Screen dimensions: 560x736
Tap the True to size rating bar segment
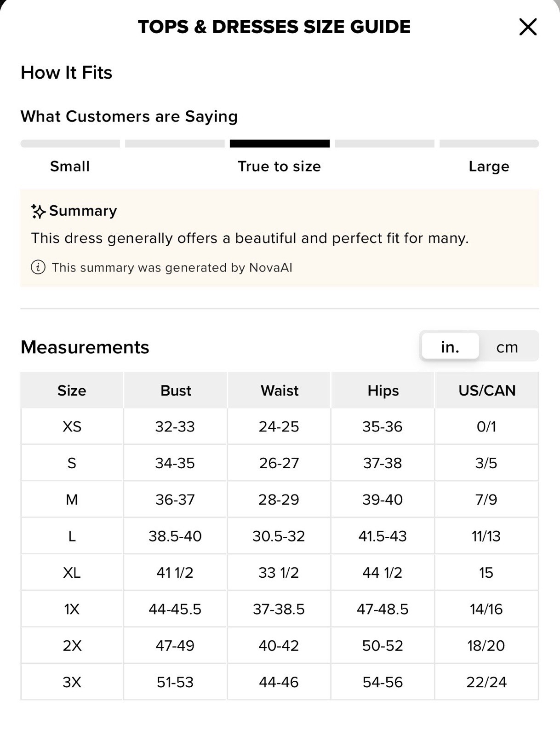click(x=280, y=144)
